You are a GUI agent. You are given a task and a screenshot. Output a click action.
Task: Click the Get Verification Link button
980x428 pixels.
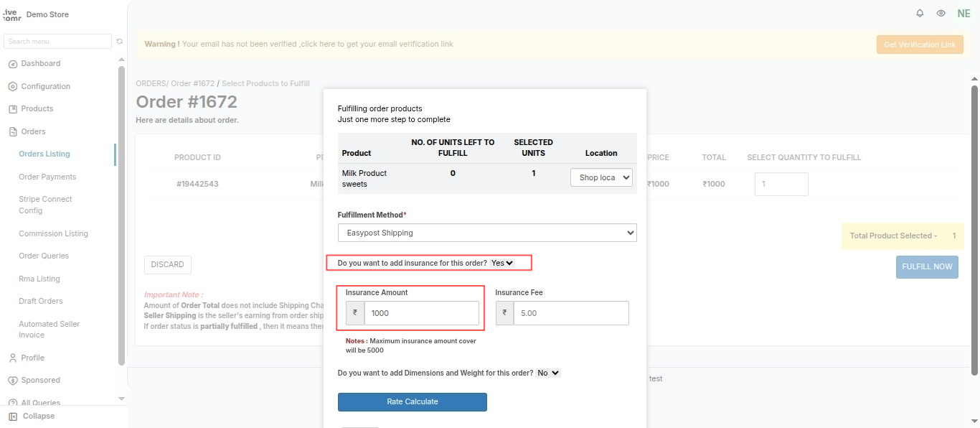click(920, 45)
